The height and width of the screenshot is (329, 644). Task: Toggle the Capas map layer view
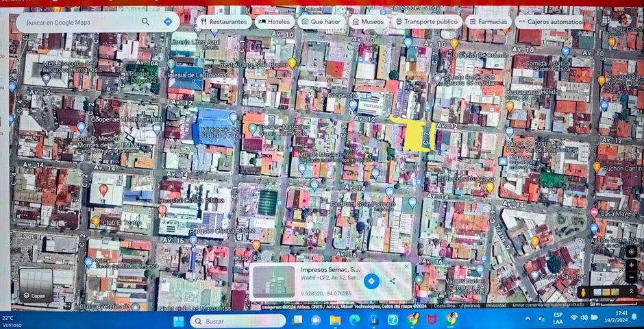coord(36,285)
